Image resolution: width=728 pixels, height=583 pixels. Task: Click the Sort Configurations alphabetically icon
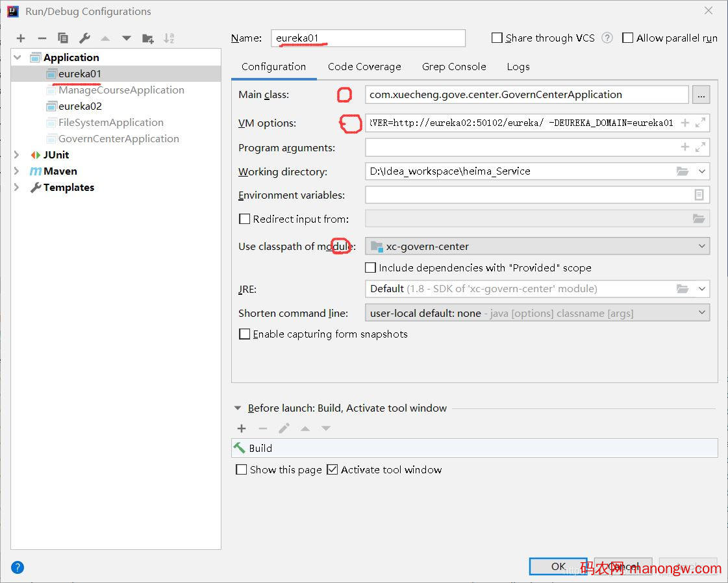coord(169,38)
